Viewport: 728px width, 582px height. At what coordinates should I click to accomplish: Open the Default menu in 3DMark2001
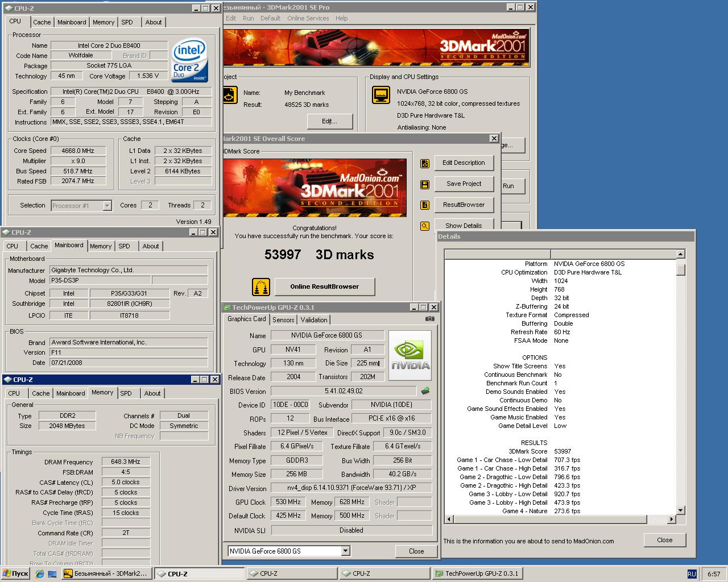pyautogui.click(x=271, y=18)
